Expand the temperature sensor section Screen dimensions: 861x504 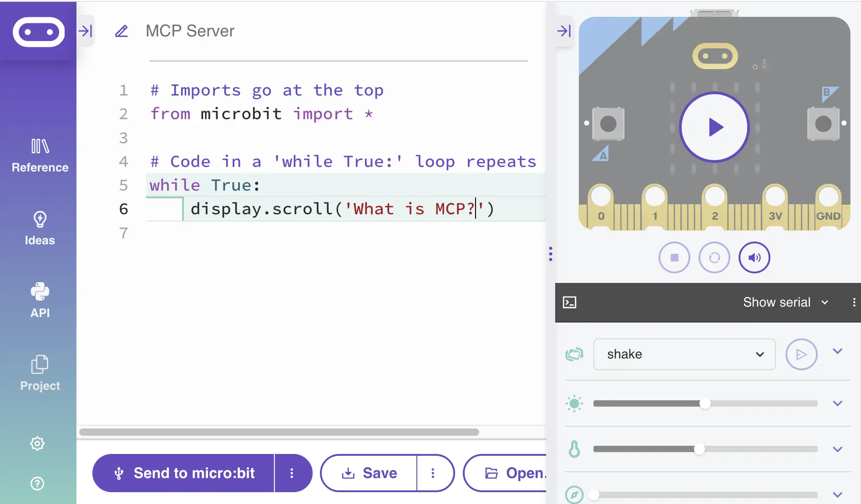(838, 449)
